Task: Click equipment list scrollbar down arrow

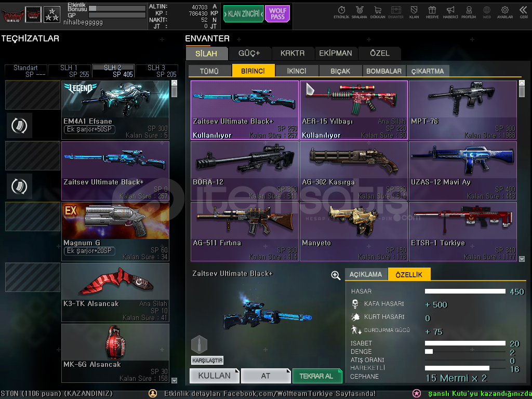Action: pyautogui.click(x=174, y=380)
